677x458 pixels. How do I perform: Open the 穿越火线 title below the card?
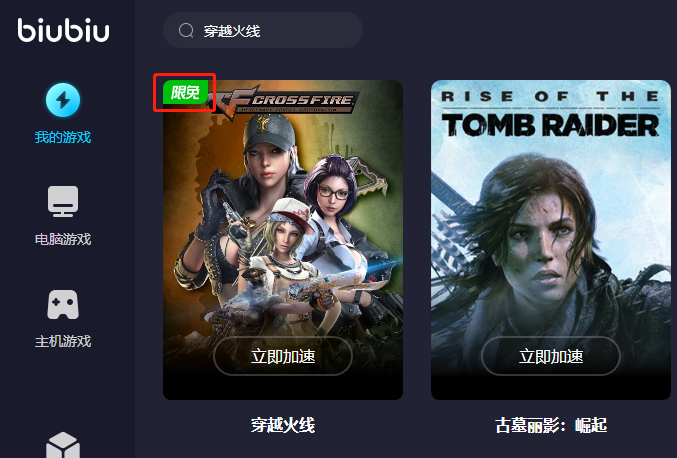point(283,425)
